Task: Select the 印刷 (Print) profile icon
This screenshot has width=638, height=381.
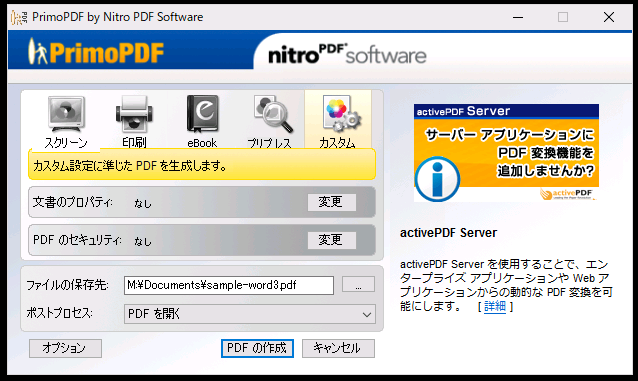Action: (x=134, y=114)
